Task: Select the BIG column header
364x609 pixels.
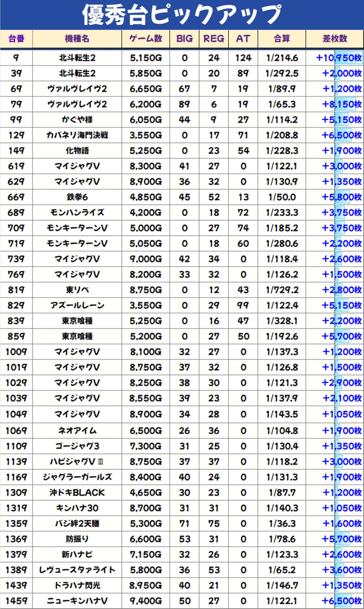Action: pos(184,39)
